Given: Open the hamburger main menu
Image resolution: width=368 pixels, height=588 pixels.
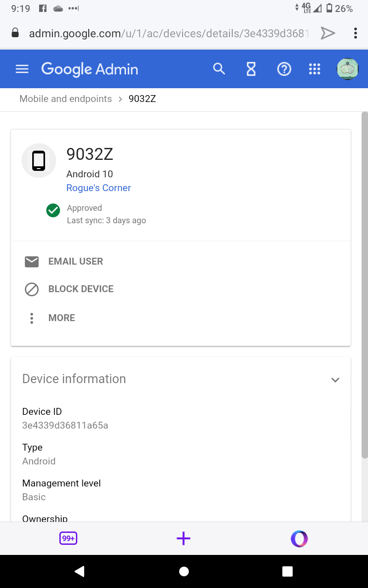Looking at the screenshot, I should (22, 69).
